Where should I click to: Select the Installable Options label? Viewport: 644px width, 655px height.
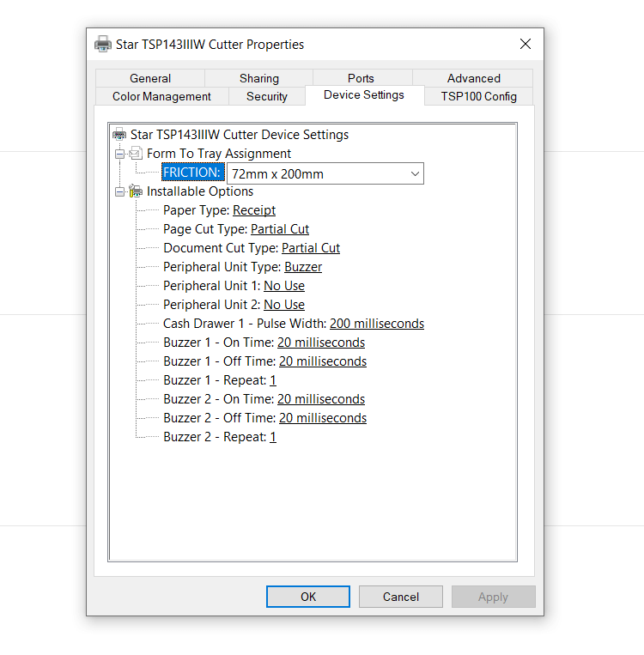[200, 191]
